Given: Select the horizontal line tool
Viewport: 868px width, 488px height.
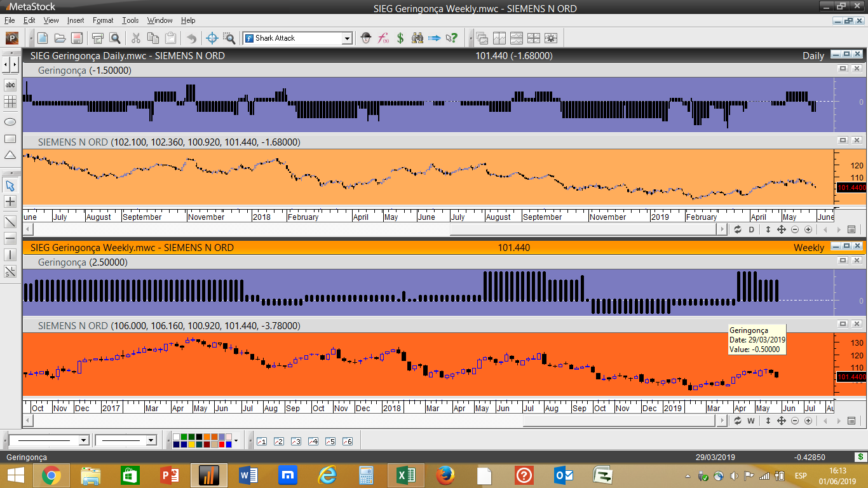Looking at the screenshot, I should (x=10, y=238).
